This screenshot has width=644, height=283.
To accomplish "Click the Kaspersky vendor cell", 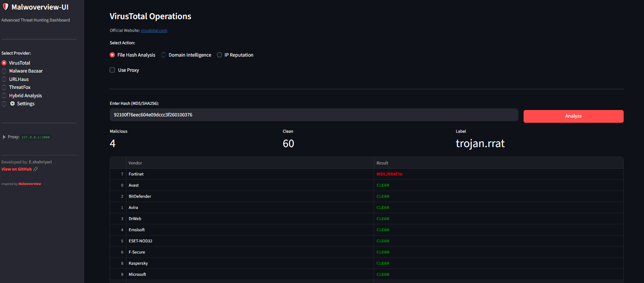I will [x=250, y=263].
